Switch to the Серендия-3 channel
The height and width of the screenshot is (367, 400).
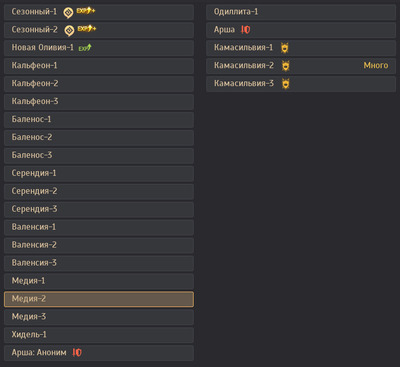point(99,209)
